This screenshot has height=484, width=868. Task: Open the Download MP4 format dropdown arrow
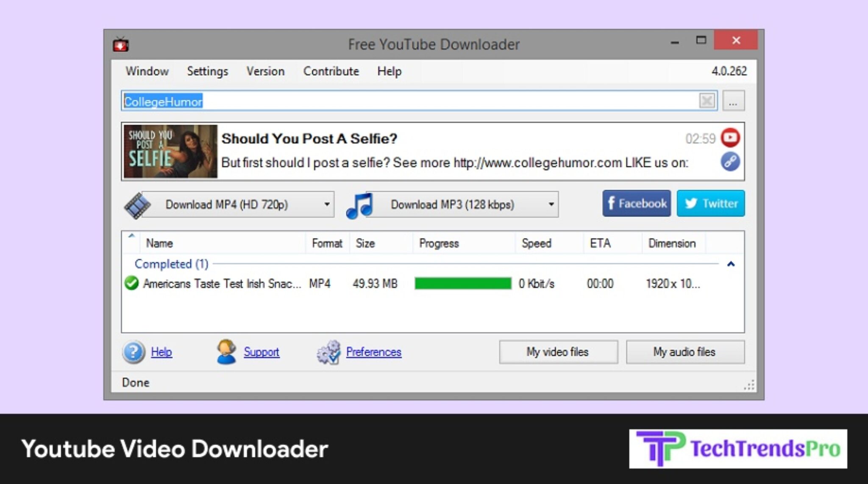click(327, 205)
